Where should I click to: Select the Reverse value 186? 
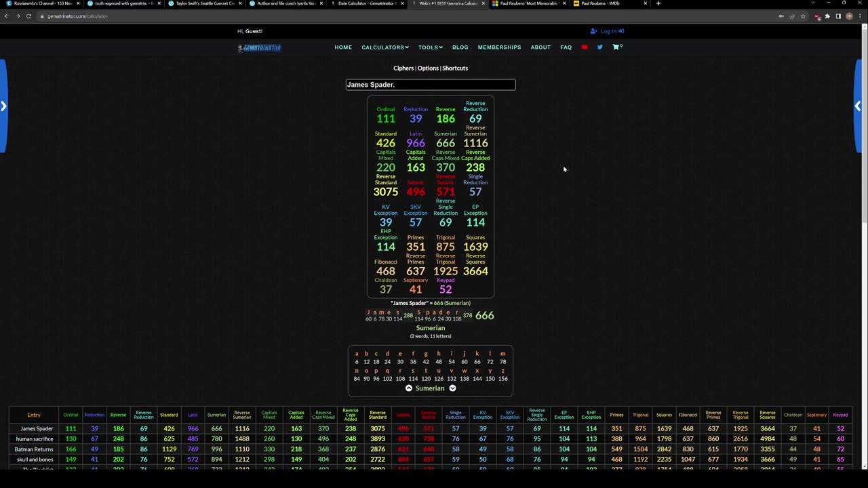tap(446, 119)
